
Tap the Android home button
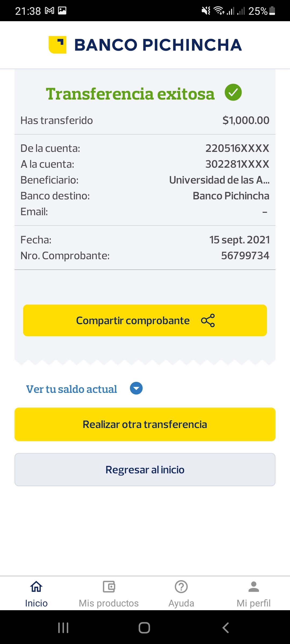point(144,628)
